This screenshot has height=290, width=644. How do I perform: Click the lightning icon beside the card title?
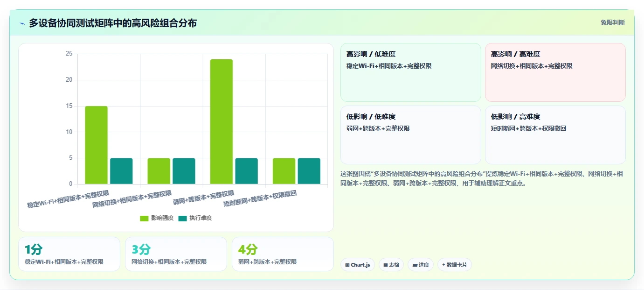22,23
